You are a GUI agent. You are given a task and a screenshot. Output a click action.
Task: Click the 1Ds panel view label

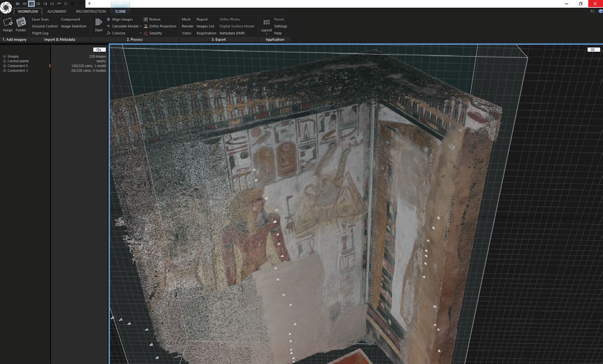coord(99,50)
